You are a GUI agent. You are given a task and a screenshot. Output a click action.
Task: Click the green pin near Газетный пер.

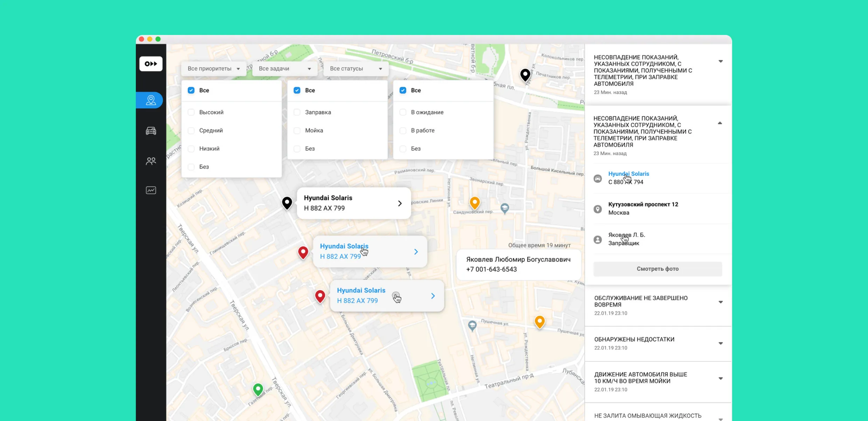point(258,389)
